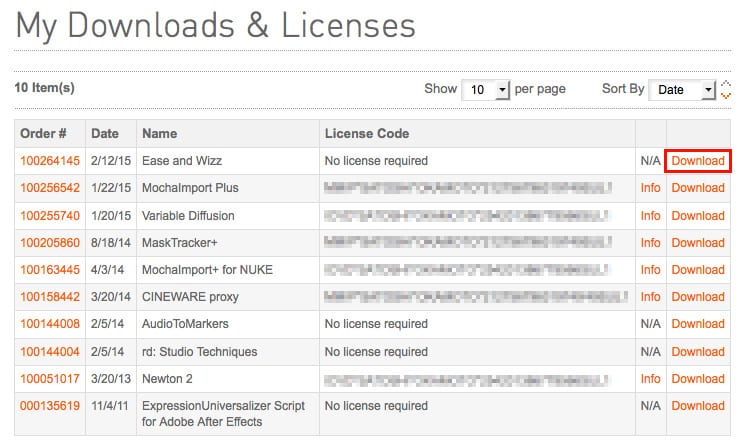Open order number 000135619
Viewport: 741px width, 448px height.
50,405
